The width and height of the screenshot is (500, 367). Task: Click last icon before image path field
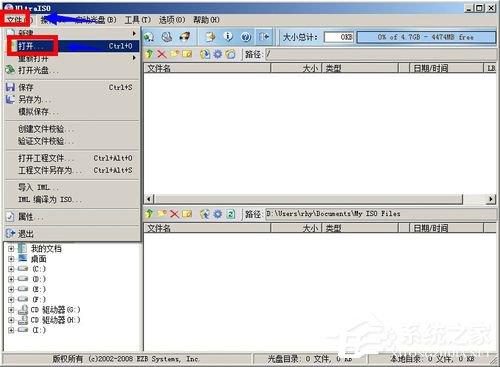[230, 54]
